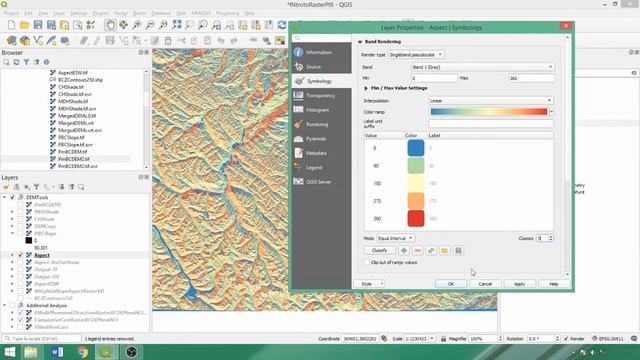Click the Load color map from file folder icon
640x360 pixels.
pyautogui.click(x=444, y=251)
